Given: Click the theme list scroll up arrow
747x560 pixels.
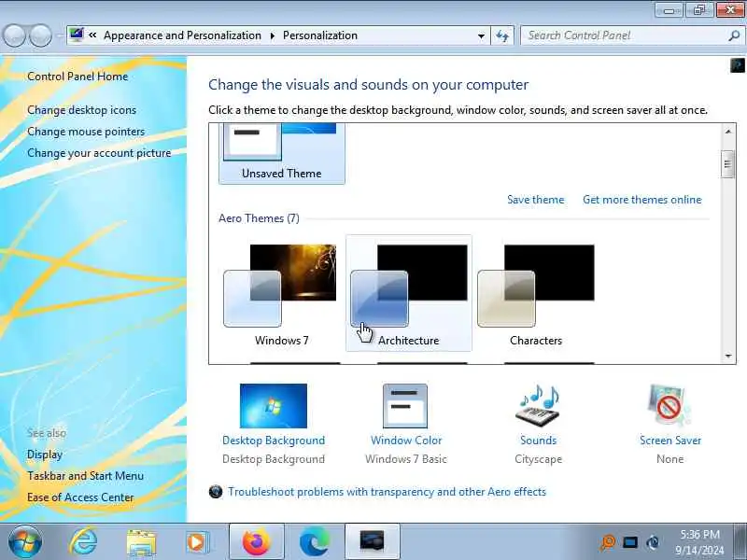Looking at the screenshot, I should pos(728,132).
